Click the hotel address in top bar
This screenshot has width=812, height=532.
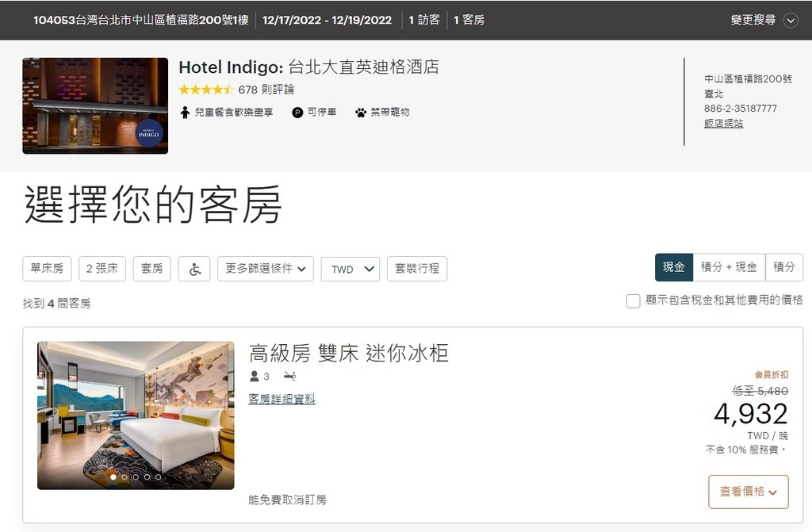click(x=141, y=20)
